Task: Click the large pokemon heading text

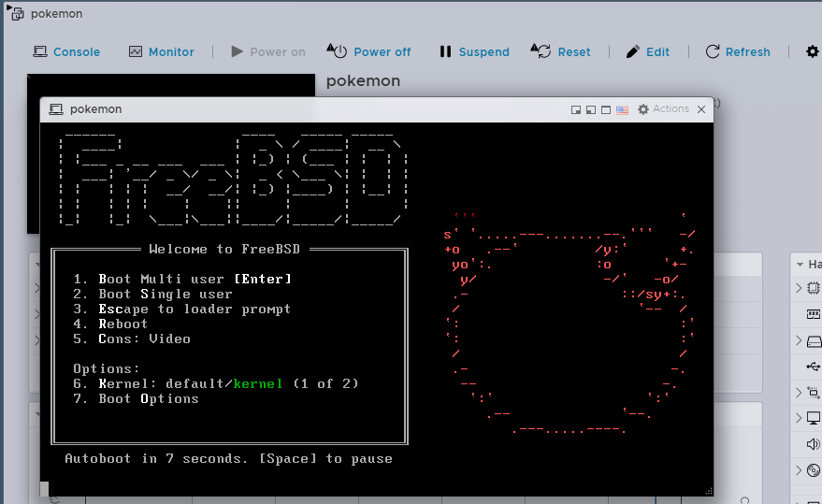Action: point(363,80)
